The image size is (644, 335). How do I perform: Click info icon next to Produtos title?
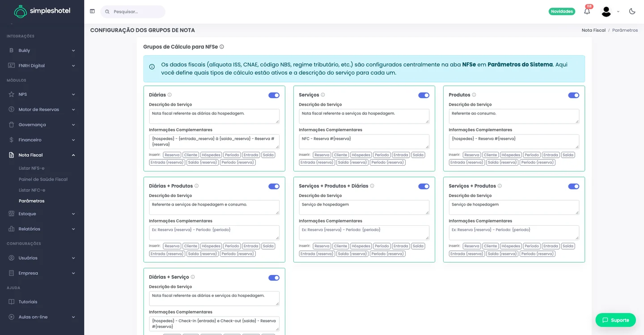click(474, 95)
